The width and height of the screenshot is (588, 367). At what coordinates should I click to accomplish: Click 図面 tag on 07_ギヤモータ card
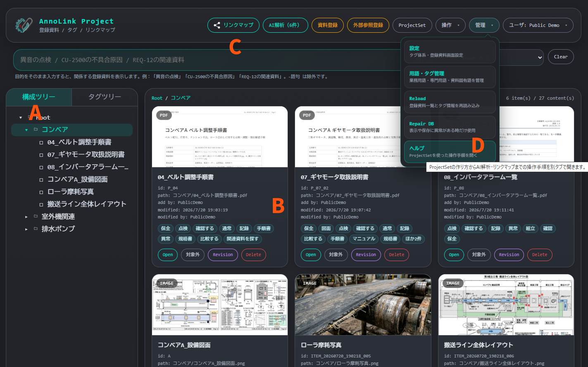[x=326, y=229]
